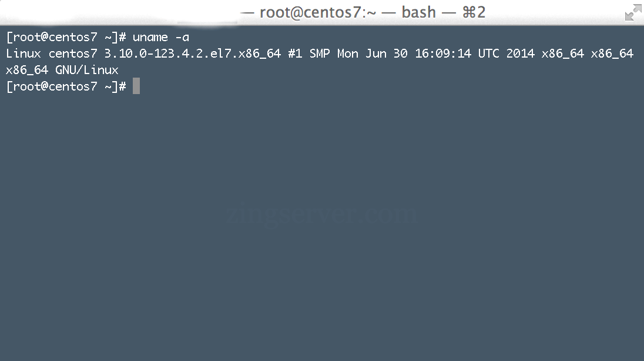
Task: Click the last x86_64 on first output line
Action: pos(612,54)
